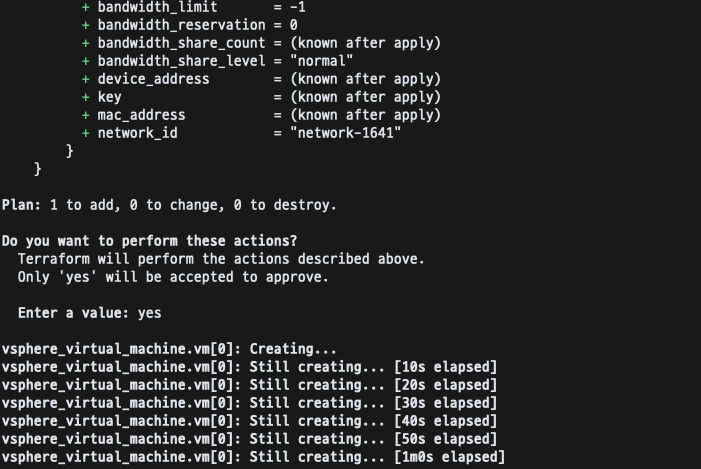
Task: Click the "Only 'yes' will be accepted" line
Action: point(173,277)
